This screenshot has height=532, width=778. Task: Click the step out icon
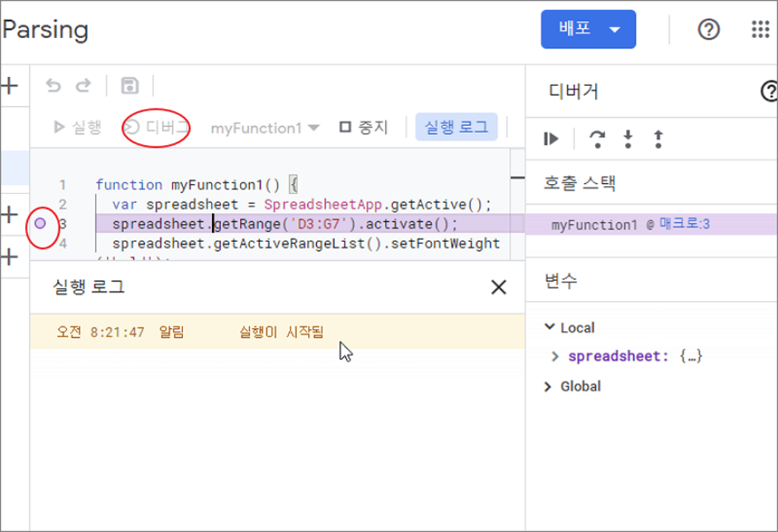(x=658, y=139)
